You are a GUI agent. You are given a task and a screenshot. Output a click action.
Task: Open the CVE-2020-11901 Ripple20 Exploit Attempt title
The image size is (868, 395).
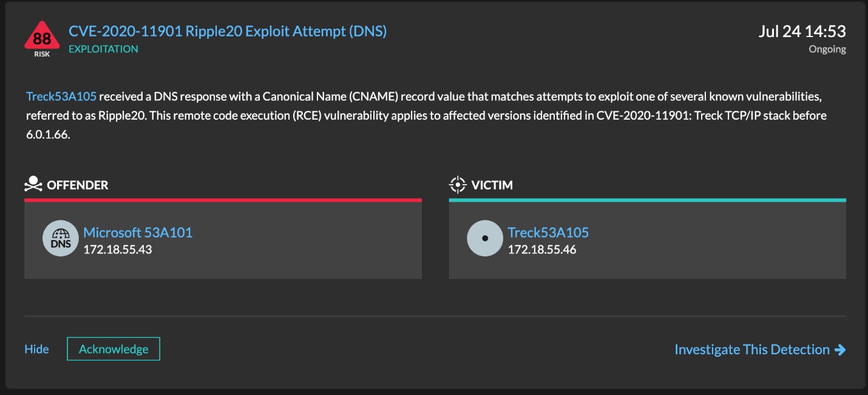click(228, 31)
